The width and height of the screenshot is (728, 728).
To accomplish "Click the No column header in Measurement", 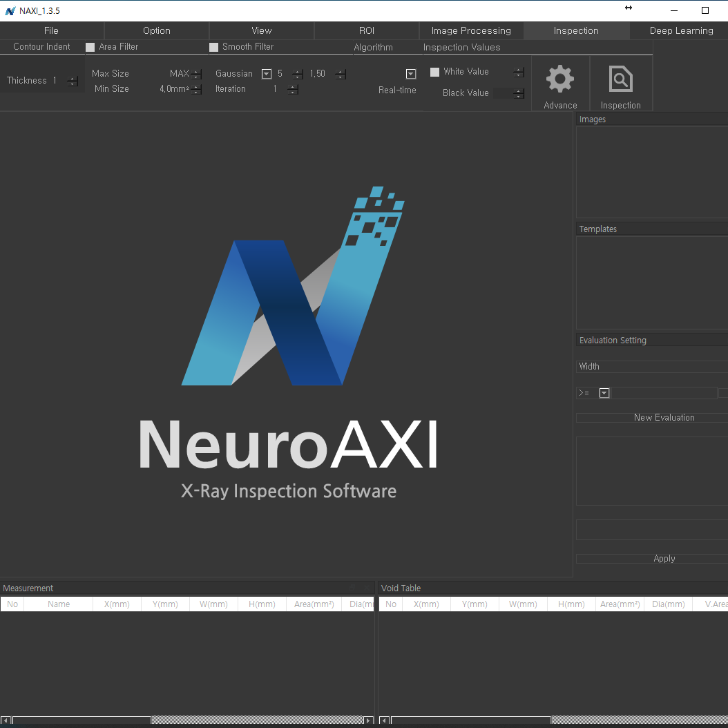I will 12,604.
